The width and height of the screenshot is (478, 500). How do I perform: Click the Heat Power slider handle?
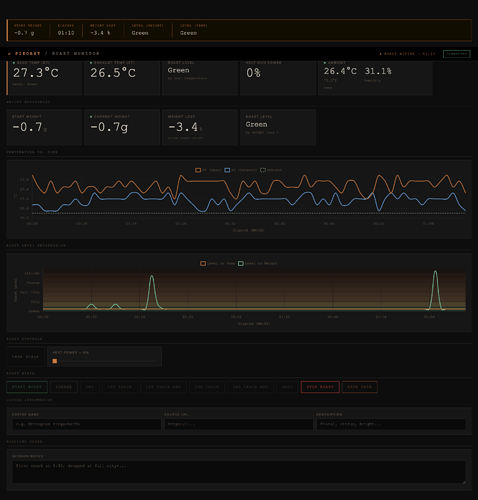(55, 361)
